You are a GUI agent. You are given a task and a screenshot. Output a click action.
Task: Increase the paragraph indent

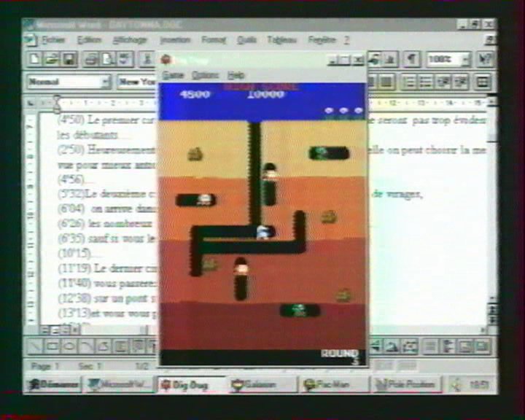coord(460,82)
